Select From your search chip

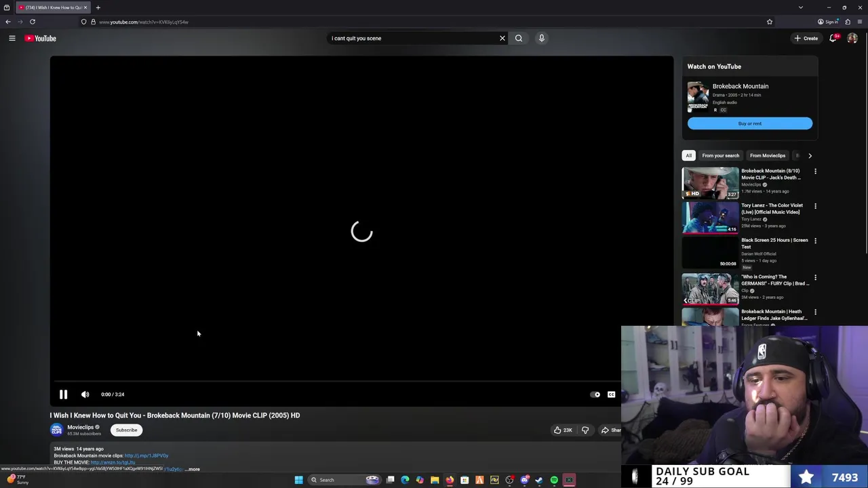click(720, 155)
